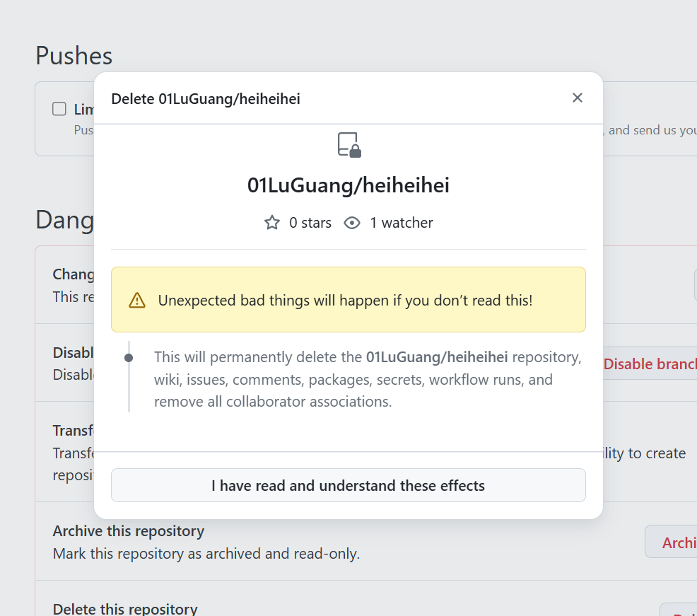Click the dialog title Delete 01LuGuang/heiheihei
The width and height of the screenshot is (697, 616).
click(206, 99)
